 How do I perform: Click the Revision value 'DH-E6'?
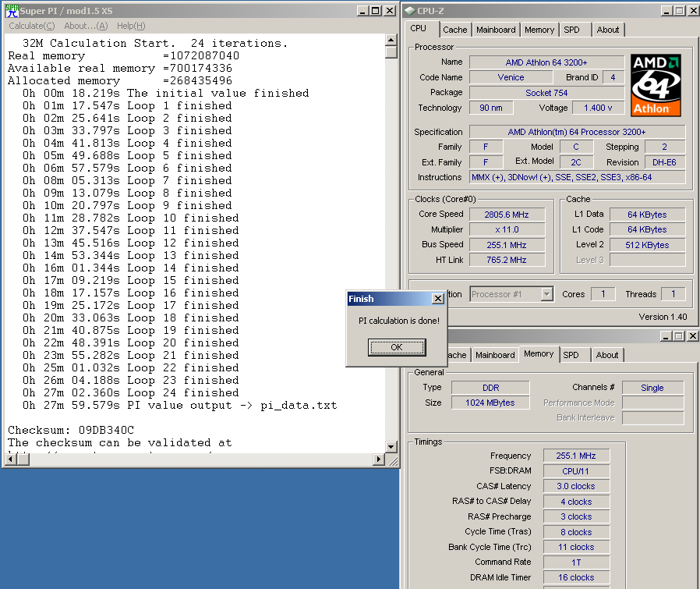point(664,162)
